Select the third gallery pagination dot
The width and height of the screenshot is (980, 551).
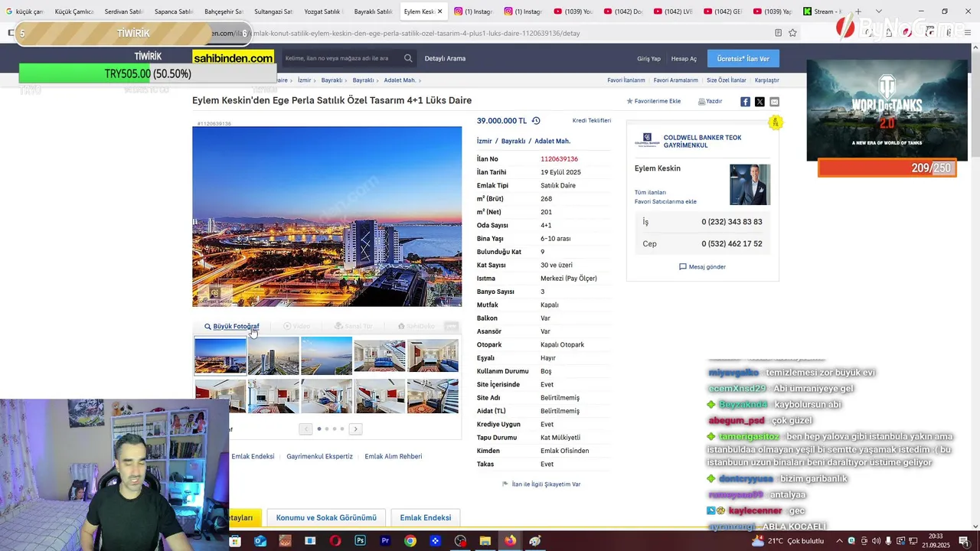pos(335,429)
